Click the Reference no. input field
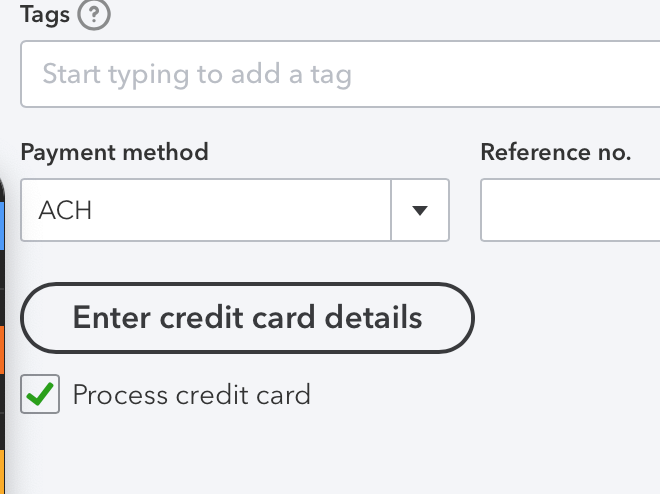 [570, 210]
